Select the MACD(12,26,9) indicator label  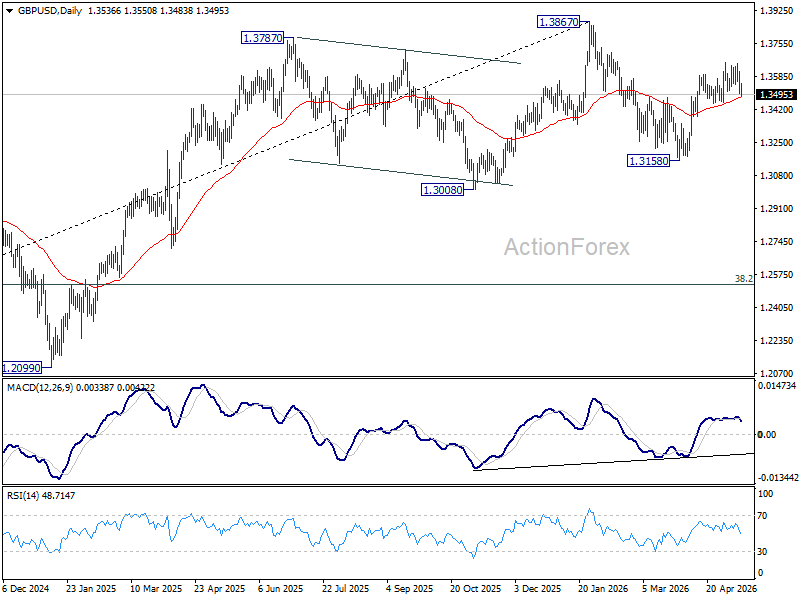click(40, 388)
